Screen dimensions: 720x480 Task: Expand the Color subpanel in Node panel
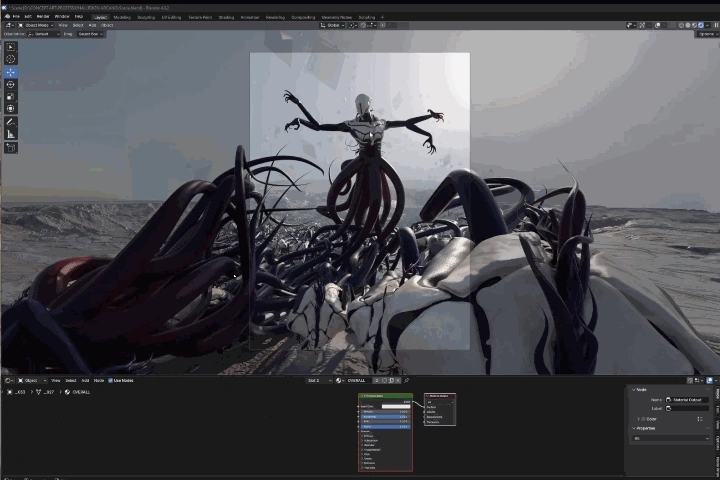click(638, 419)
